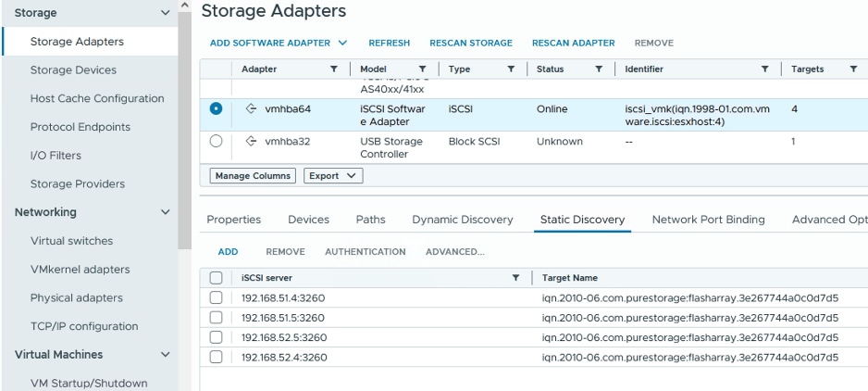Switch to the Properties tab

pyautogui.click(x=233, y=220)
